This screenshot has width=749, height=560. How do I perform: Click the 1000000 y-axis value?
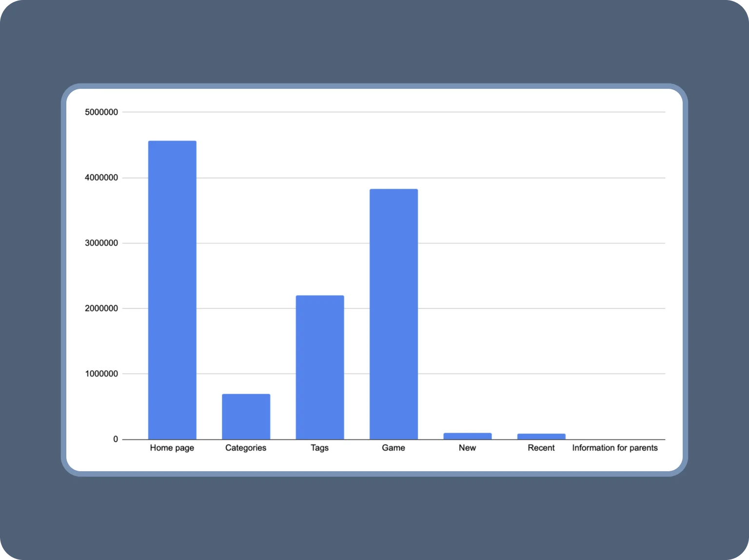pos(101,374)
